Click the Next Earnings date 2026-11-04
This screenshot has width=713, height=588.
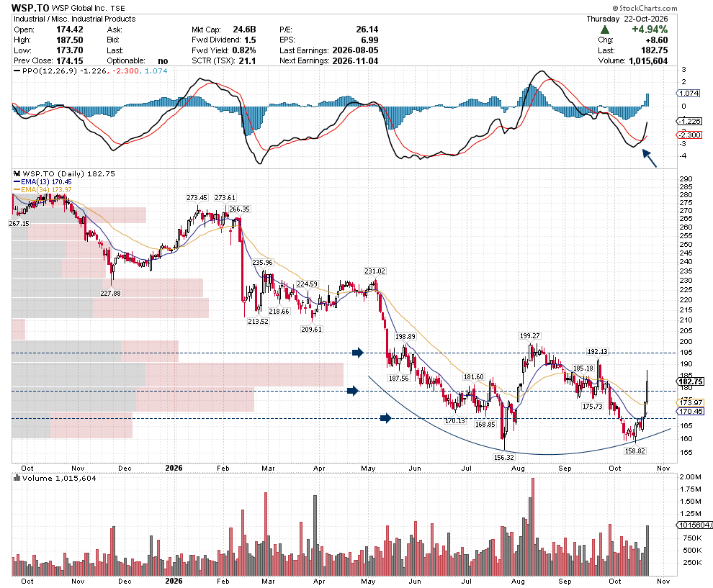click(355, 61)
